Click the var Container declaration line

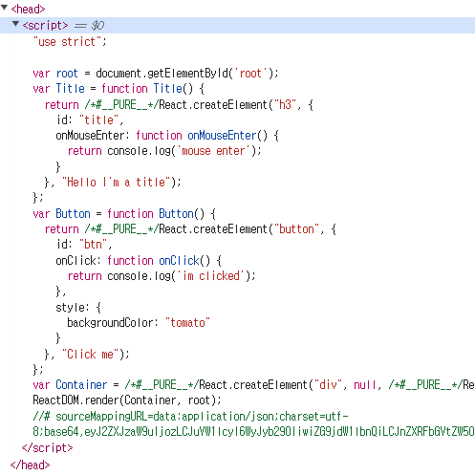(253, 385)
